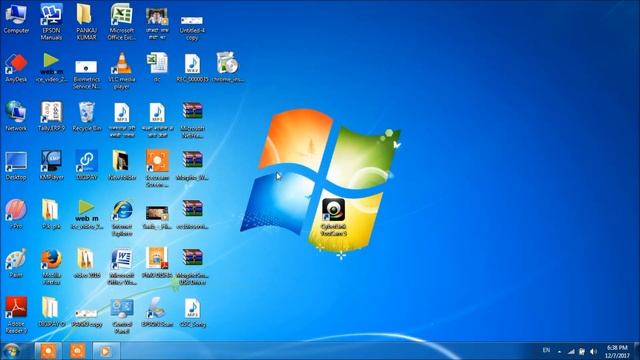The height and width of the screenshot is (360, 640).
Task: Launch the Mozilla Firefox shortcut
Action: coord(51,267)
